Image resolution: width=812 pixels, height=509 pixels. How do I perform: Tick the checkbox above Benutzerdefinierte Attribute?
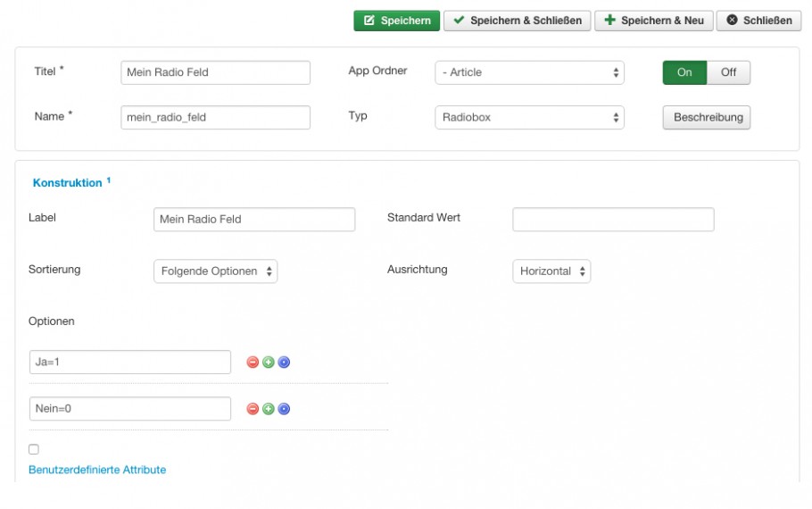pyautogui.click(x=34, y=449)
